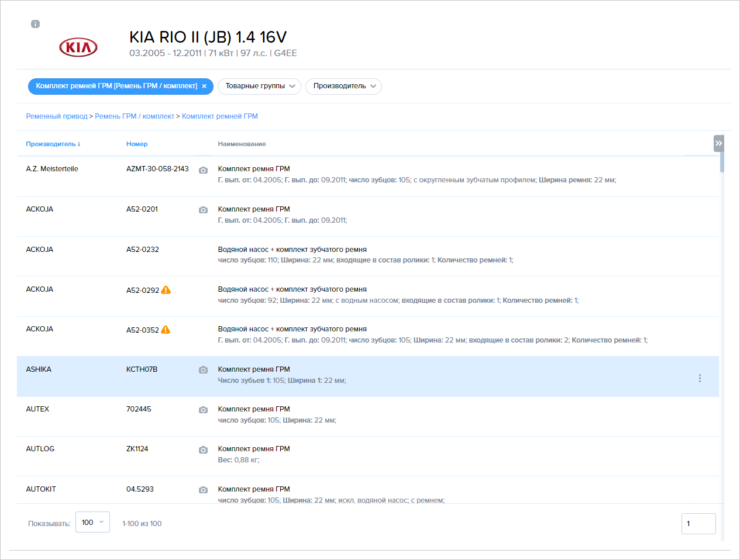
Task: Click AUTEX manufacturer name
Action: coord(37,409)
